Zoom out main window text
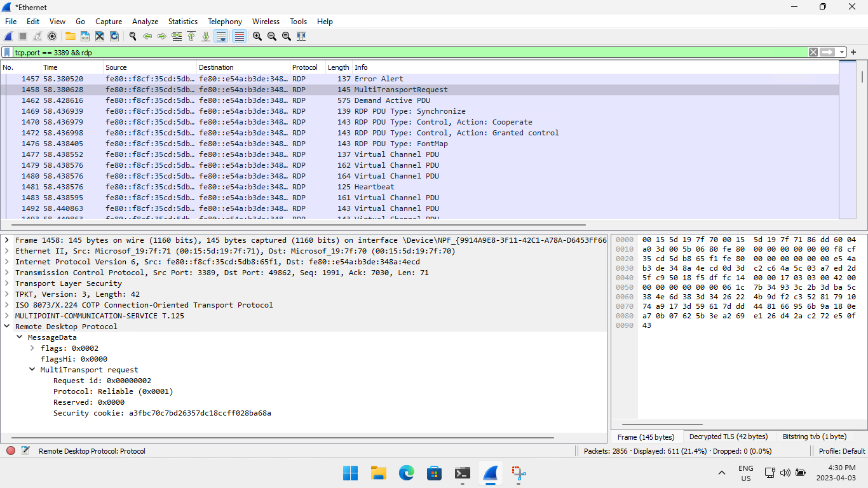 pos(272,36)
